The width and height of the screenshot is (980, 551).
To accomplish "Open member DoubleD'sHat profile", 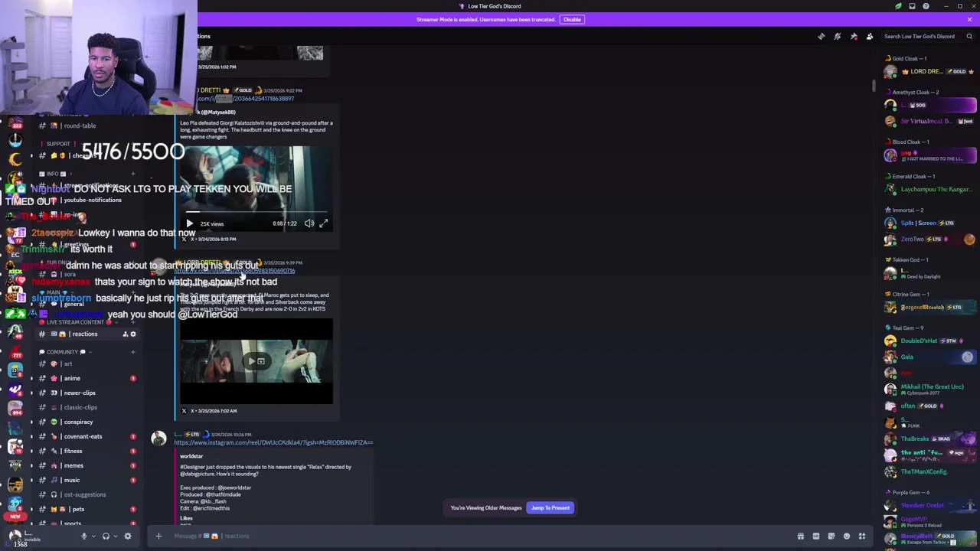I will pos(929,341).
